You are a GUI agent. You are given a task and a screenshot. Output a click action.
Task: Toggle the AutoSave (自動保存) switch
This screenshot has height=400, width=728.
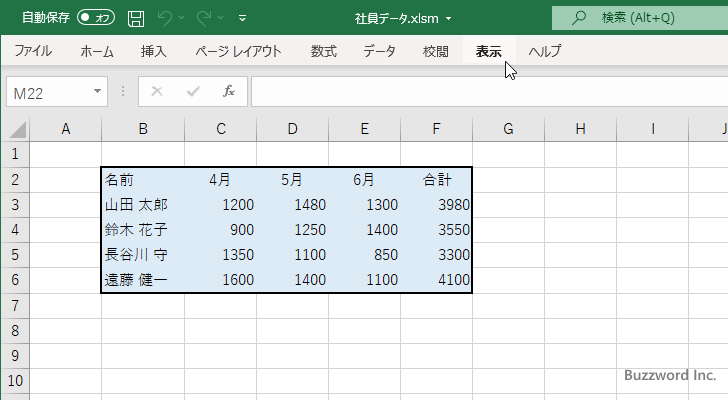pos(96,18)
